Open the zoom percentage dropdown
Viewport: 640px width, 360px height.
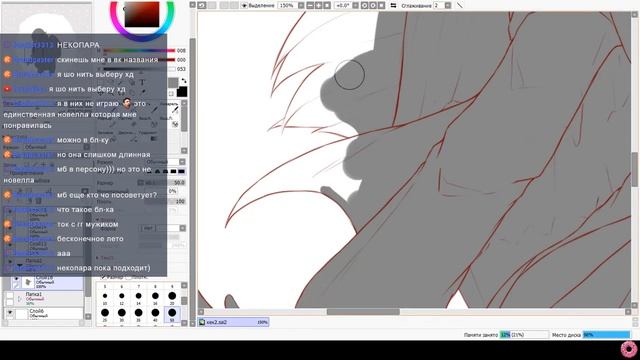coord(301,5)
